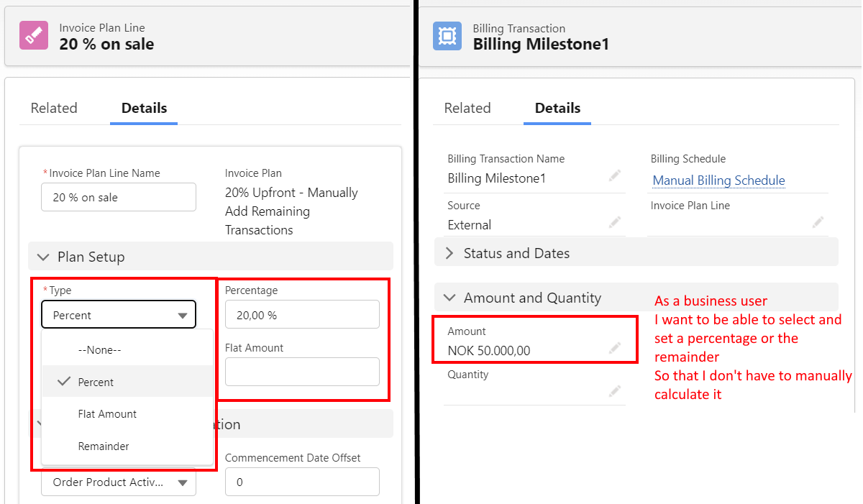
Task: Click the Commencement Date Offset field
Action: pos(302,482)
